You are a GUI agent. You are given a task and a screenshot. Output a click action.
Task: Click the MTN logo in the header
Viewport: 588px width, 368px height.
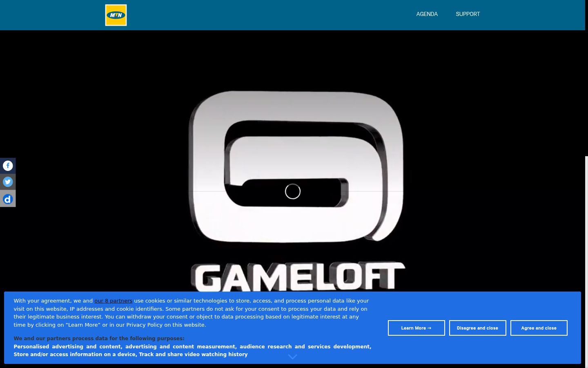[x=116, y=15]
